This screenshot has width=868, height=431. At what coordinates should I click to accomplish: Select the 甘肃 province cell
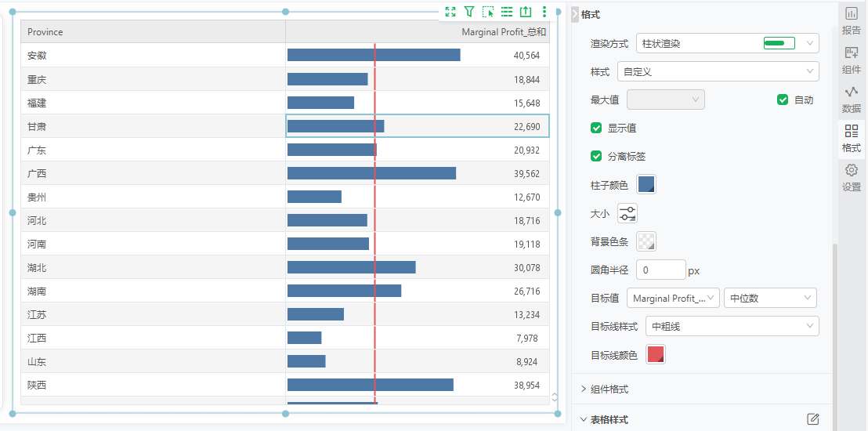pos(154,126)
